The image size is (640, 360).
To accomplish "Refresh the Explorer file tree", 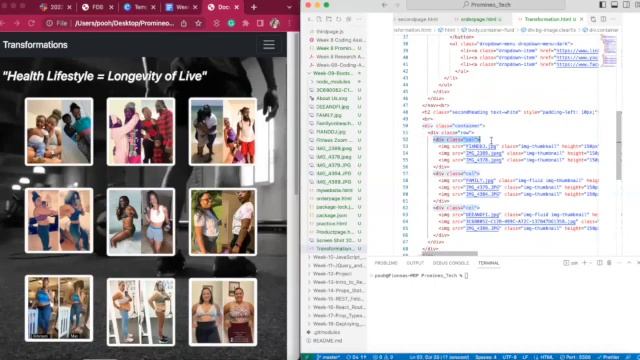I will pos(339,19).
